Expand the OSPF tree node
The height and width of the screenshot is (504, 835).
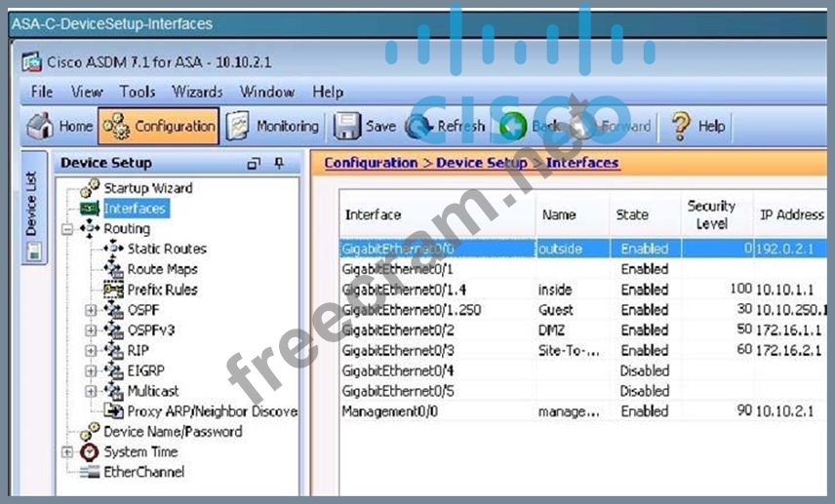(91, 310)
